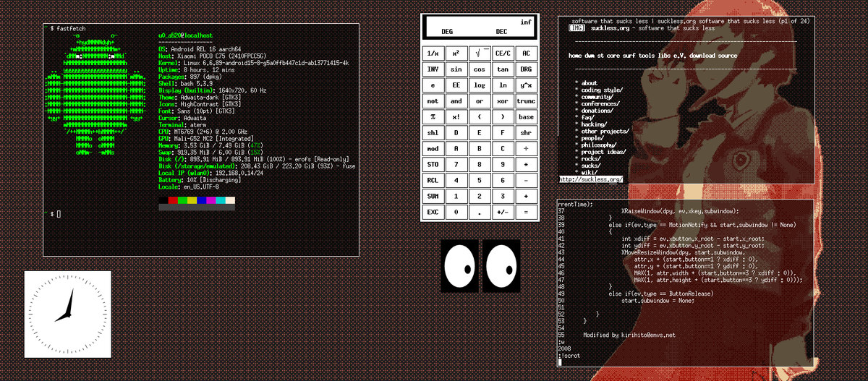Click the white palette block in fastfetch

click(230, 200)
